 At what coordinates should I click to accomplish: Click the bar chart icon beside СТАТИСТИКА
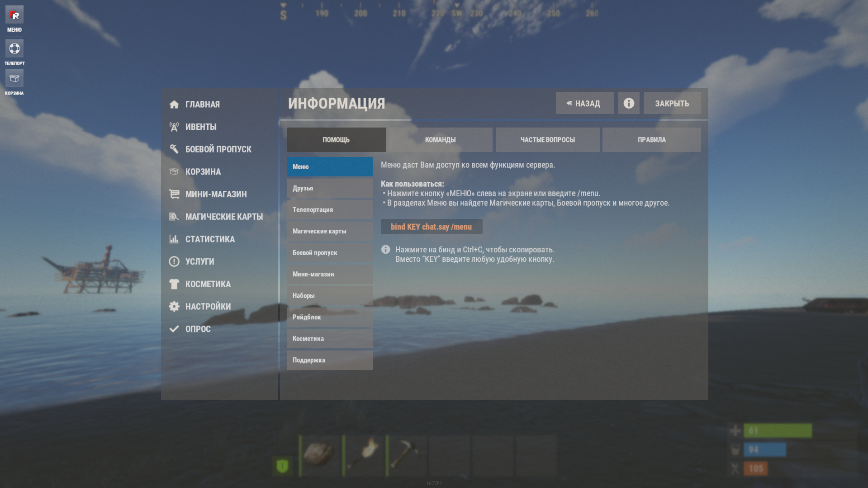pos(174,239)
